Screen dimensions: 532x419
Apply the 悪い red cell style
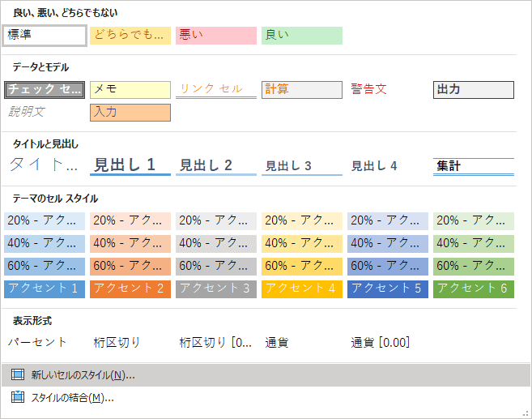click(x=215, y=36)
